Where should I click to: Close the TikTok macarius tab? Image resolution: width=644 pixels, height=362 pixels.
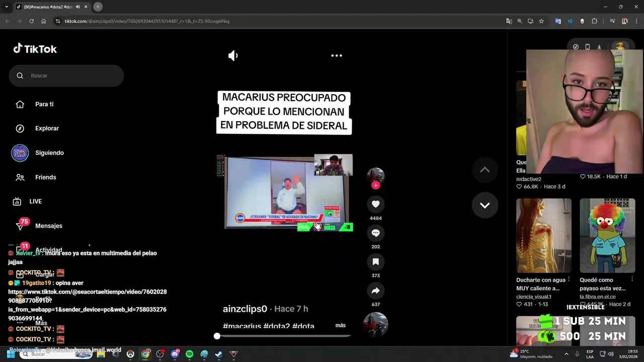coord(86,7)
